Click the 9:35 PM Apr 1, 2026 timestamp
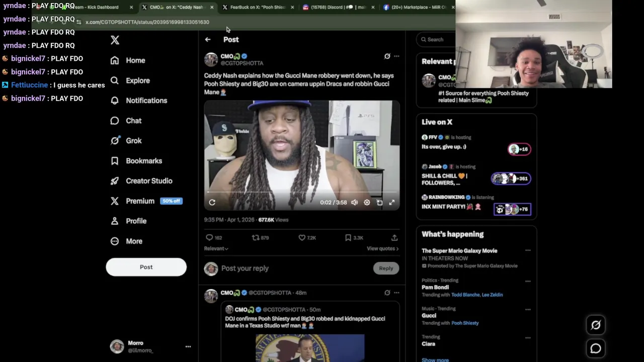This screenshot has height=362, width=644. [x=229, y=220]
